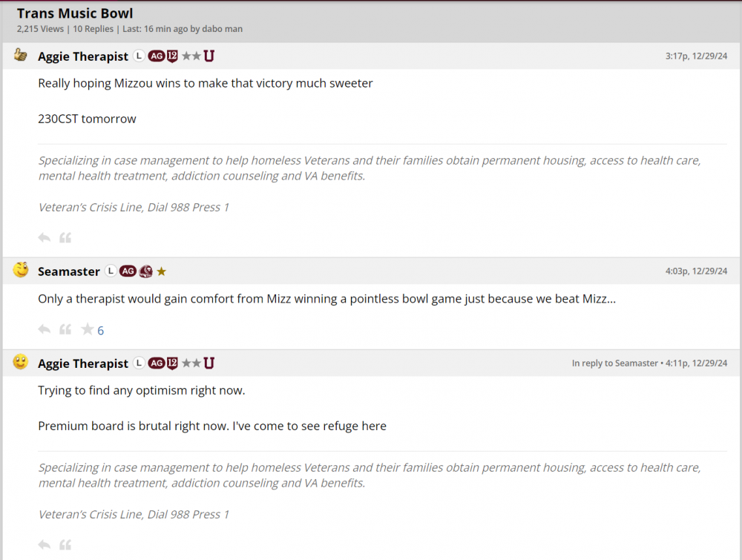
Task: Quote the last Aggie Therapist post
Action: 65,545
